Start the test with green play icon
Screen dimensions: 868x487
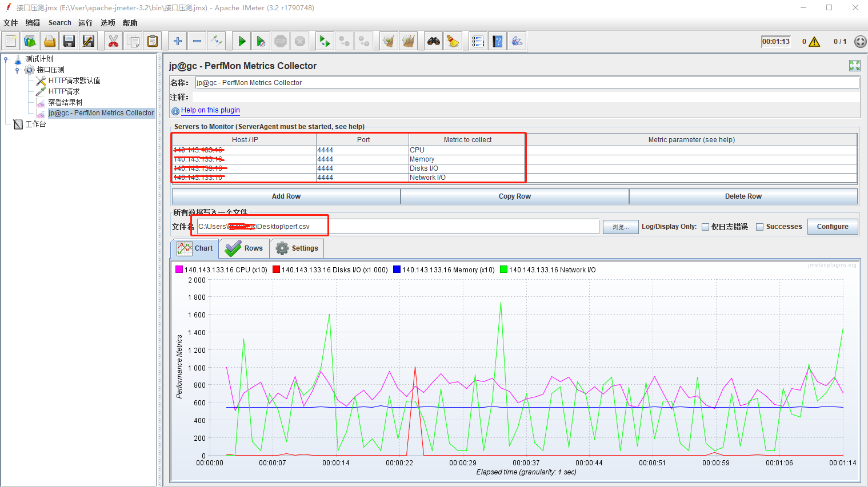[242, 41]
